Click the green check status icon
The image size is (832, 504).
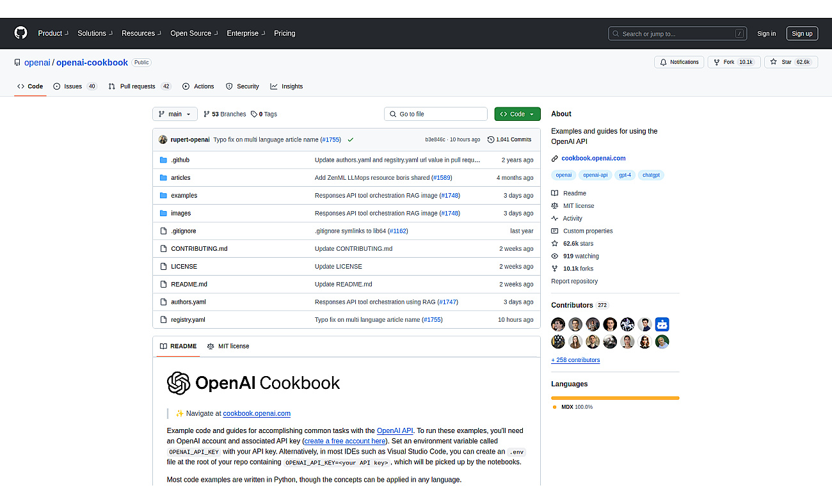[x=351, y=139]
